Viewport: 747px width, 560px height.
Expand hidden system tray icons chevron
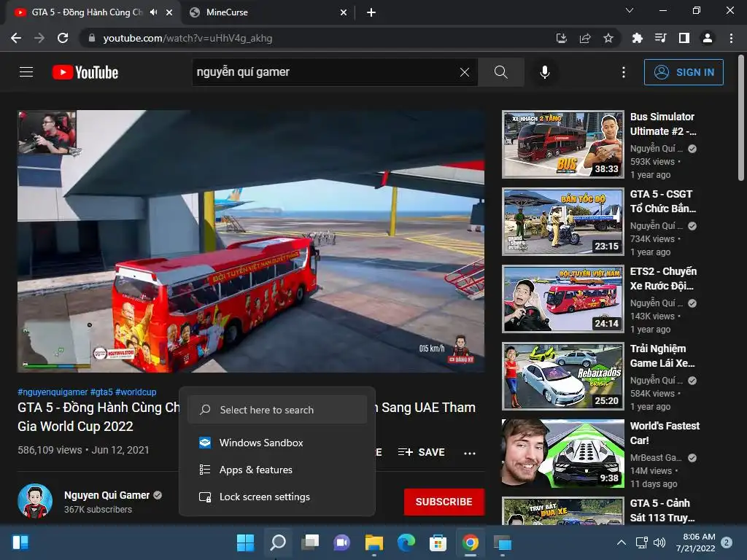pyautogui.click(x=622, y=542)
